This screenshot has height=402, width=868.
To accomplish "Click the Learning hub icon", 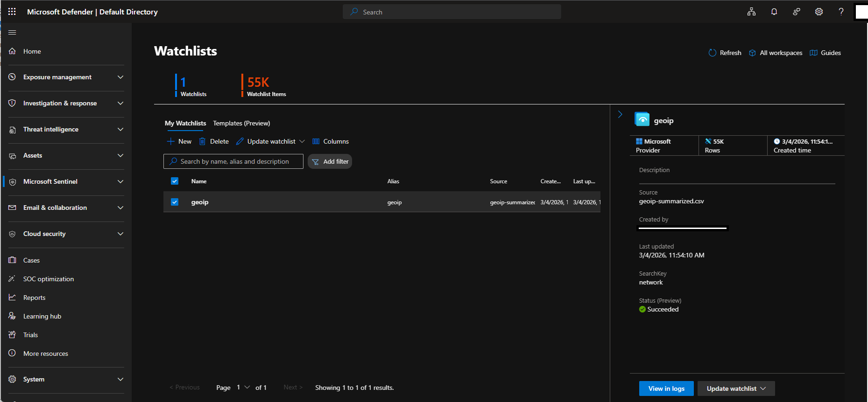I will pyautogui.click(x=12, y=316).
